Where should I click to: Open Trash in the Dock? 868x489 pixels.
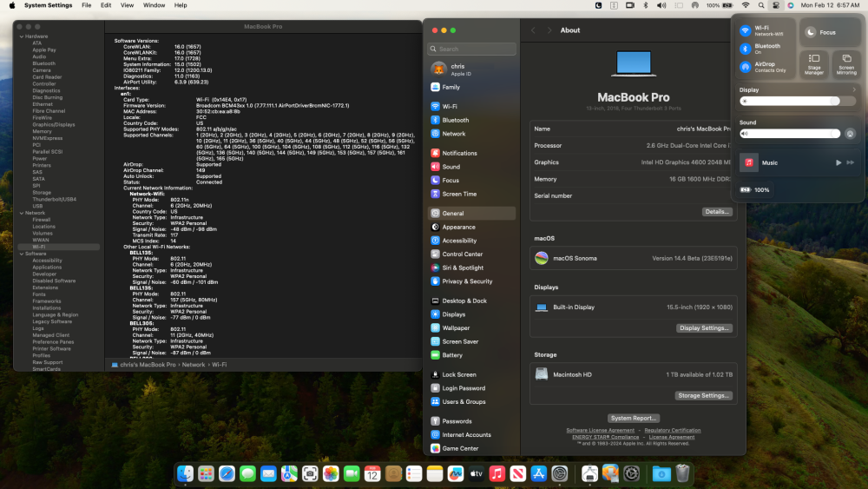pyautogui.click(x=682, y=473)
